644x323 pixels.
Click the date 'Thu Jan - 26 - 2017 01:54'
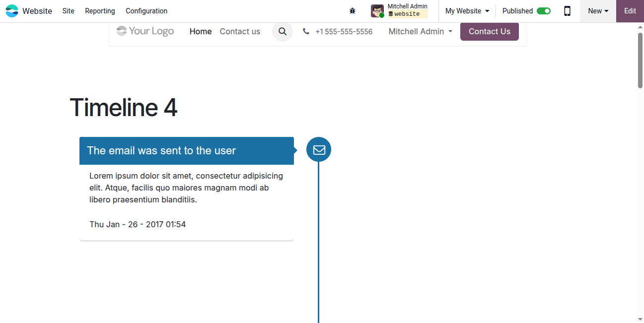pos(138,224)
